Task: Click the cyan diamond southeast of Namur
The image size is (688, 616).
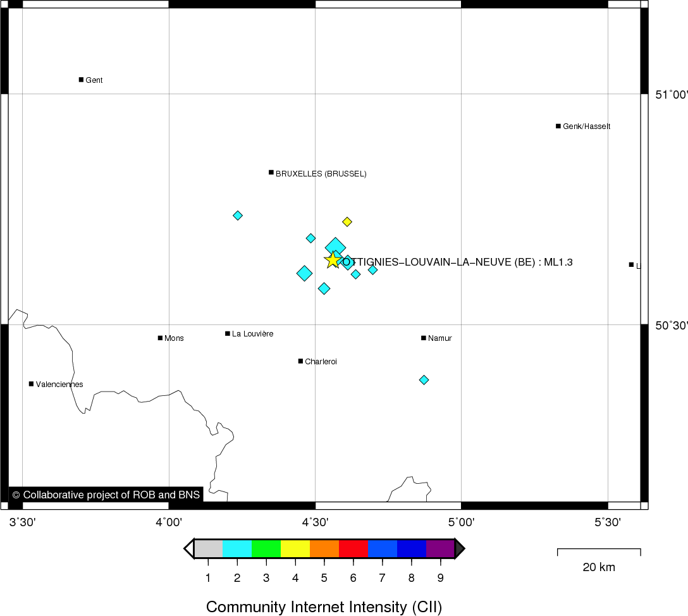Action: (424, 380)
